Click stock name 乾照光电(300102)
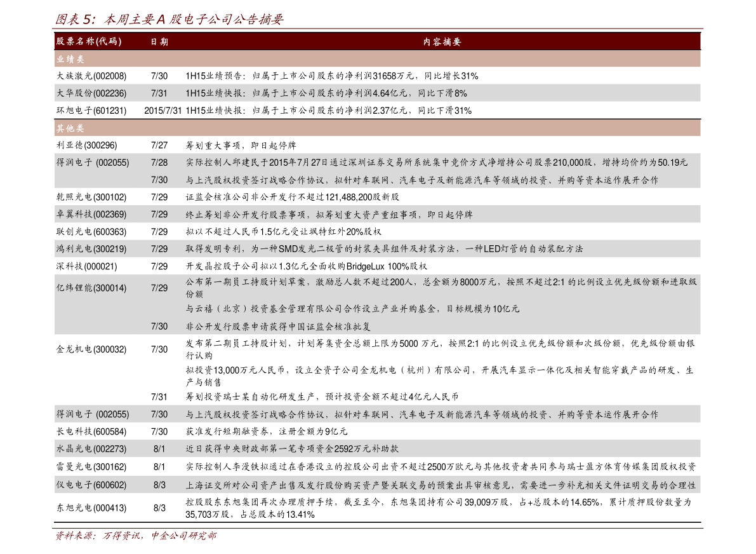This screenshot has height=554, width=756. [91, 197]
